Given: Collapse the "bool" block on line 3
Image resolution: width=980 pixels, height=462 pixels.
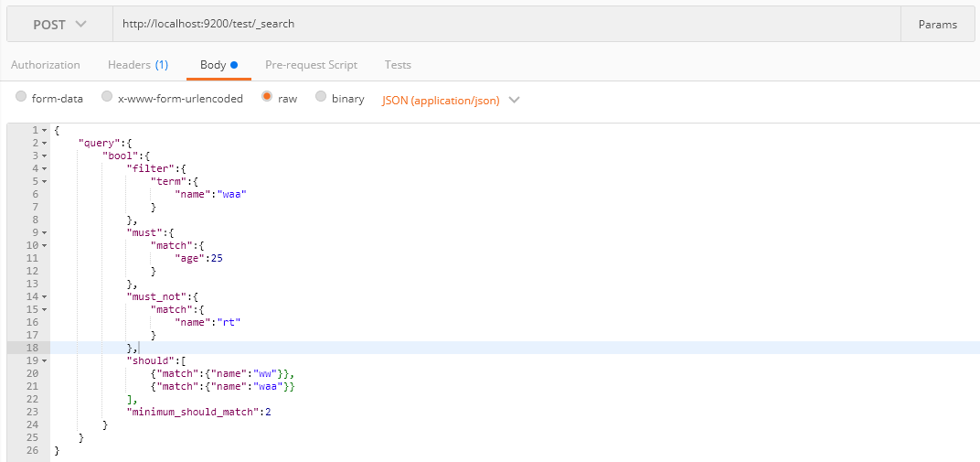Looking at the screenshot, I should (45, 156).
